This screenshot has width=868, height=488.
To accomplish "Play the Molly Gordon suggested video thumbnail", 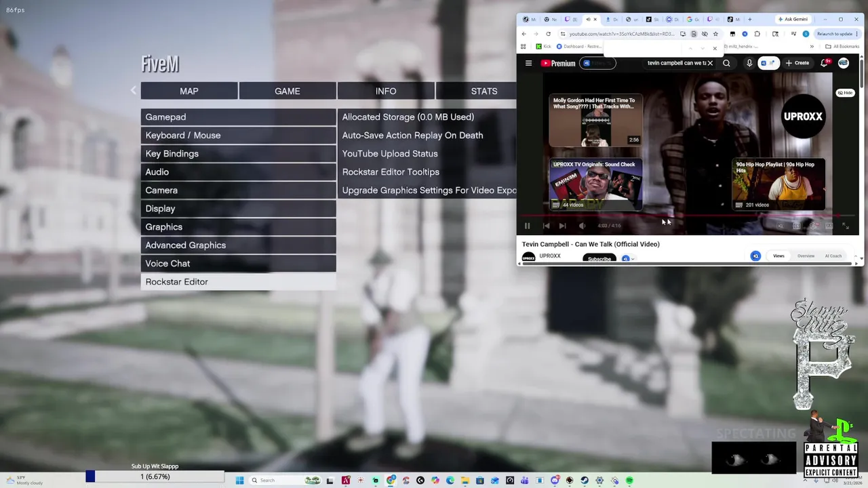I will pos(595,121).
